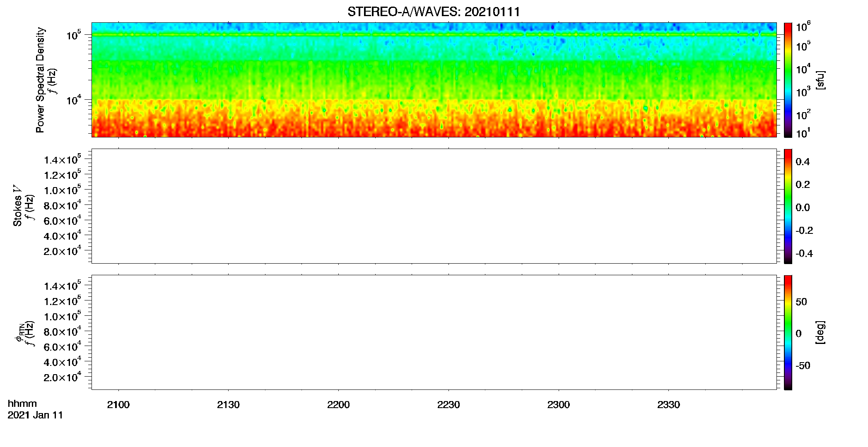868x447 pixels.
Task: Pick the "2200" time axis label
Action: point(338,405)
